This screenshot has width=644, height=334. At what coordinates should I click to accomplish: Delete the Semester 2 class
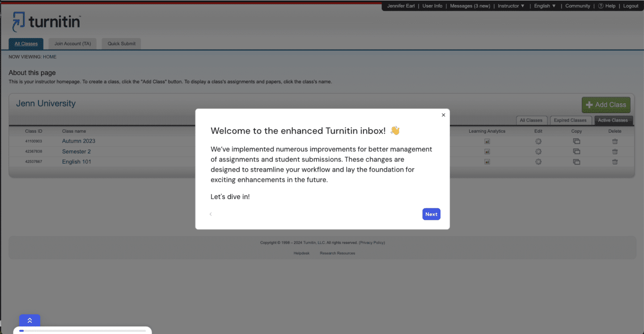pyautogui.click(x=615, y=152)
